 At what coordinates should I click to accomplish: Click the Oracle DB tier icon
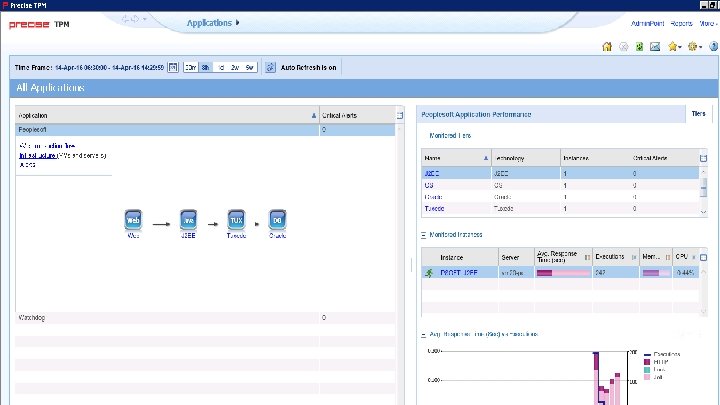click(277, 220)
